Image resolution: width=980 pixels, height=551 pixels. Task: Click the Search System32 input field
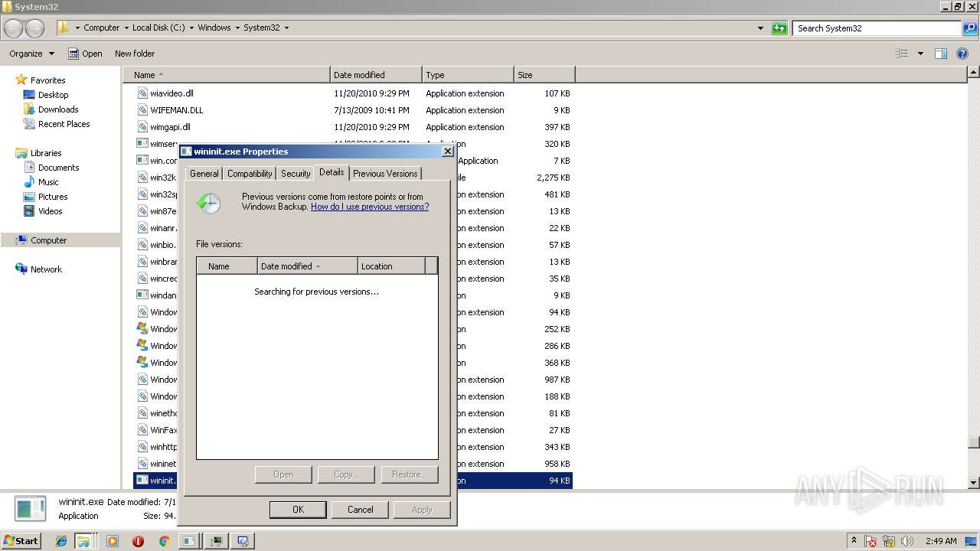click(x=877, y=28)
